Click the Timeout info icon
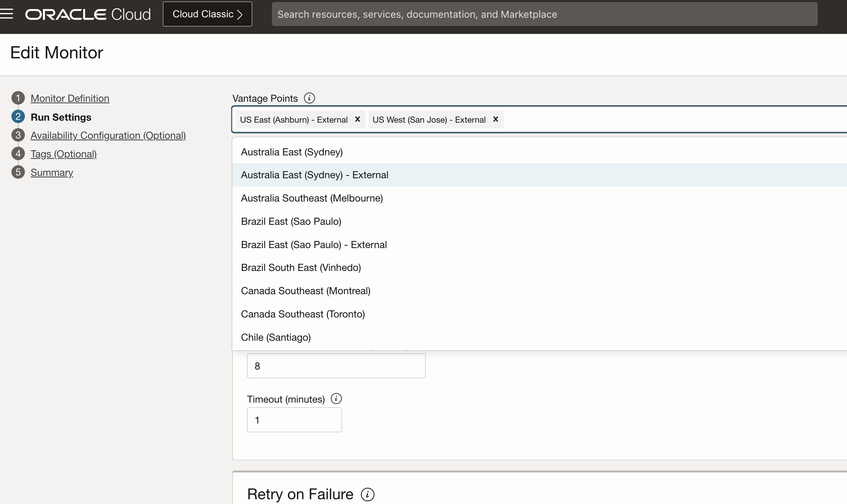The image size is (847, 504). pos(336,399)
